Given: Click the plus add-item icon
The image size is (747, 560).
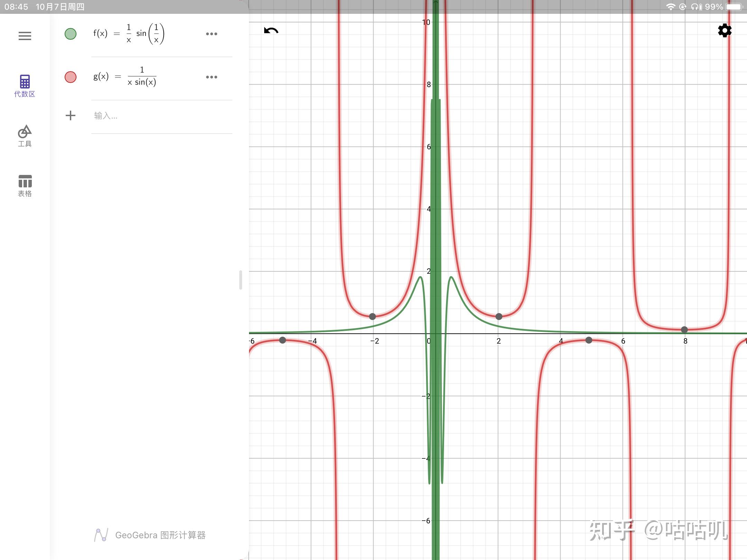Looking at the screenshot, I should (x=71, y=115).
